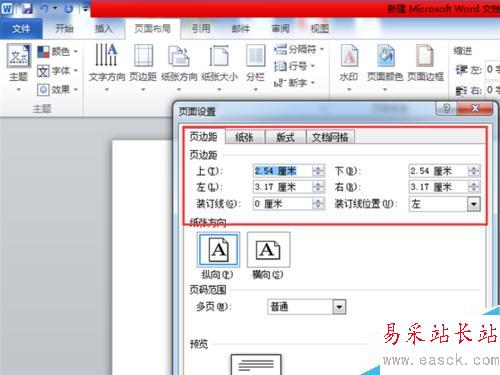Open the 分隔符 breaks dropdown
This screenshot has height=375, width=500.
click(299, 50)
